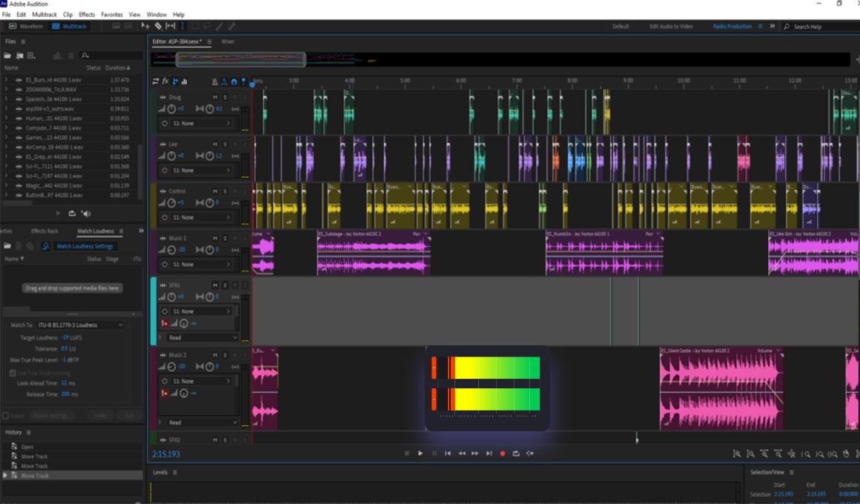
Task: Click the first zoom icon in the zoom toolbar
Action: tap(737, 454)
